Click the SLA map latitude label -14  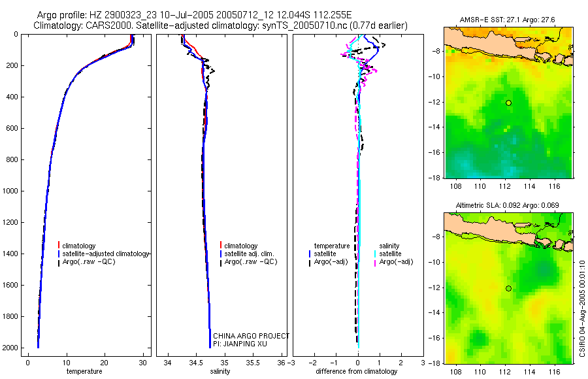click(x=434, y=312)
